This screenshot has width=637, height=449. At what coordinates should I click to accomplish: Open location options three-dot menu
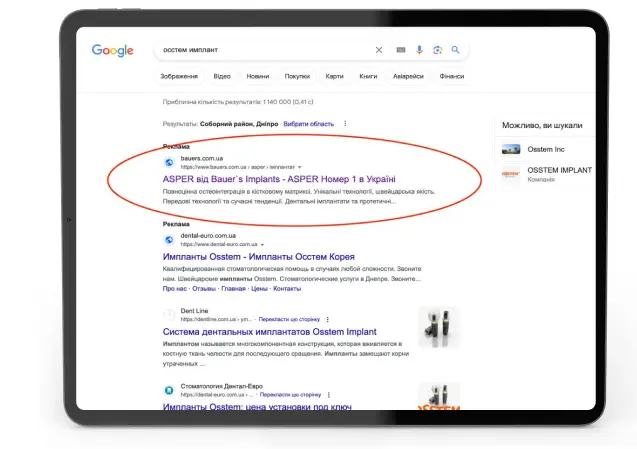point(345,124)
